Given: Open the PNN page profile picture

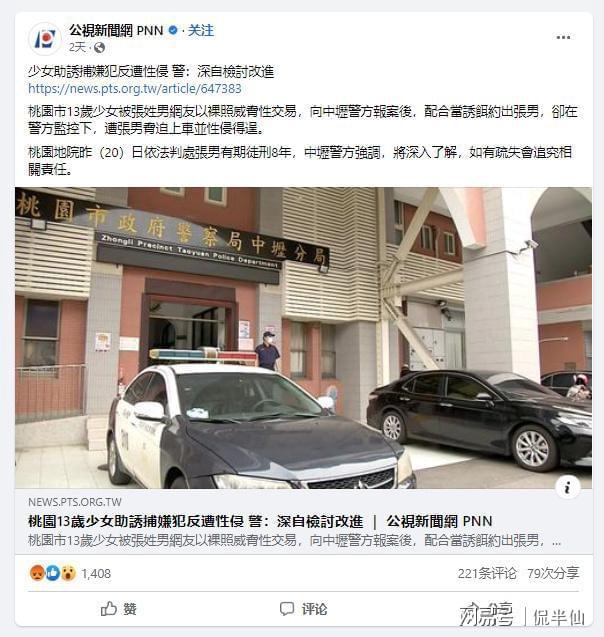Looking at the screenshot, I should click(45, 39).
